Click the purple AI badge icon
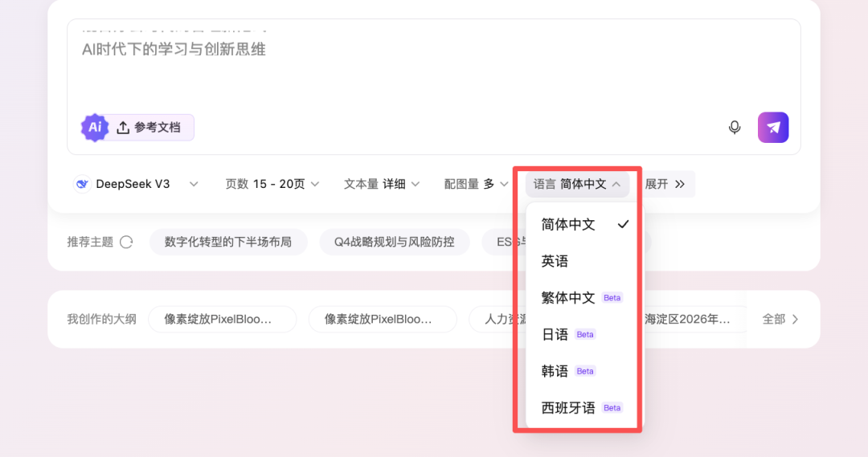 tap(95, 127)
